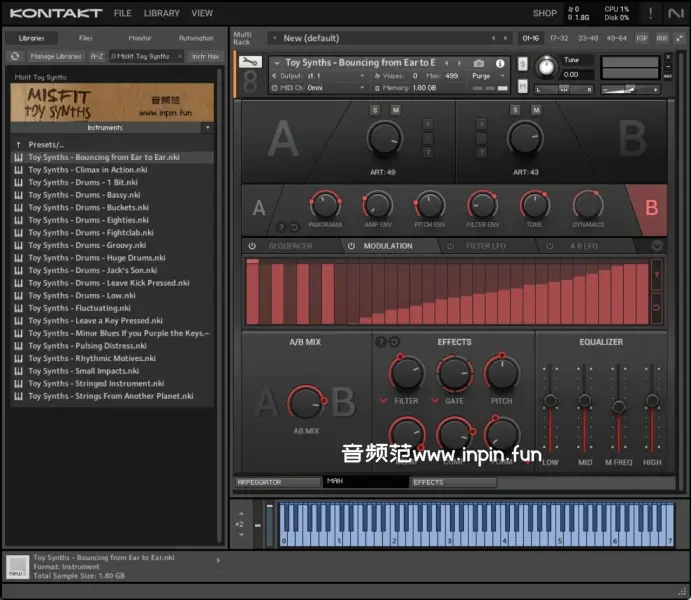Viewport: 691px width, 600px height.
Task: Switch to the Automation tab
Action: [196, 38]
